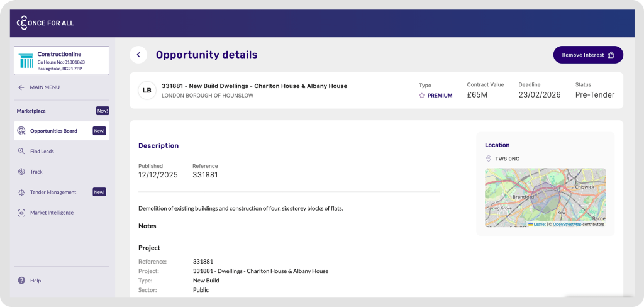
Task: Click the New! badge beside Marketplace
Action: pyautogui.click(x=103, y=111)
